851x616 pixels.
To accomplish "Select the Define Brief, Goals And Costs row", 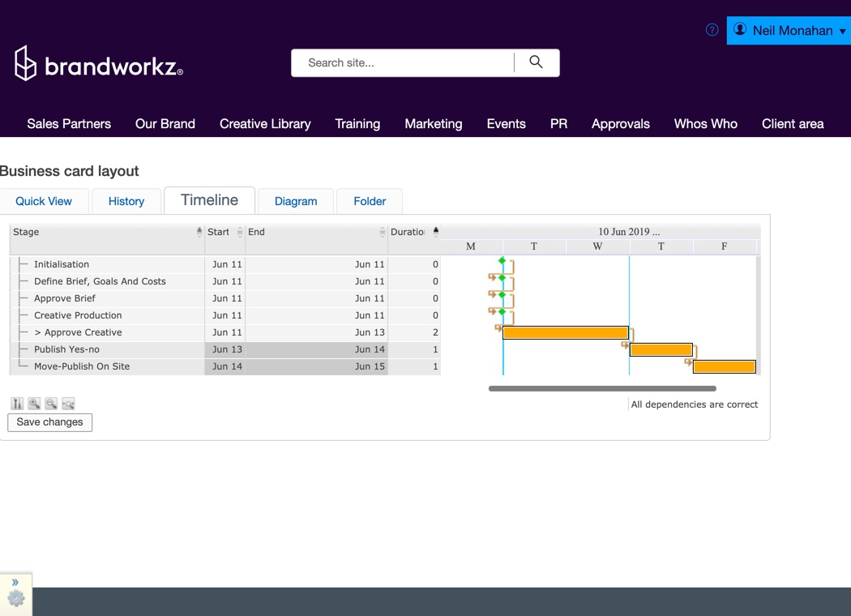I will (225, 281).
